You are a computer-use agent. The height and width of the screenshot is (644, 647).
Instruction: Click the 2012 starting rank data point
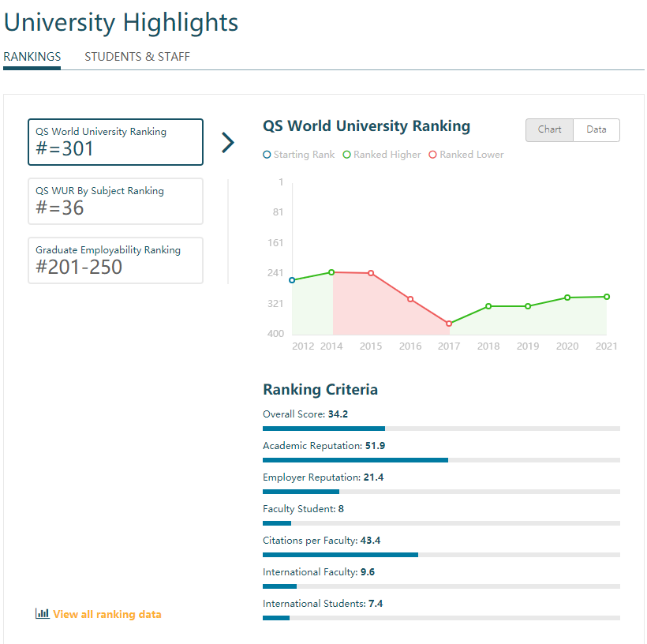(292, 280)
